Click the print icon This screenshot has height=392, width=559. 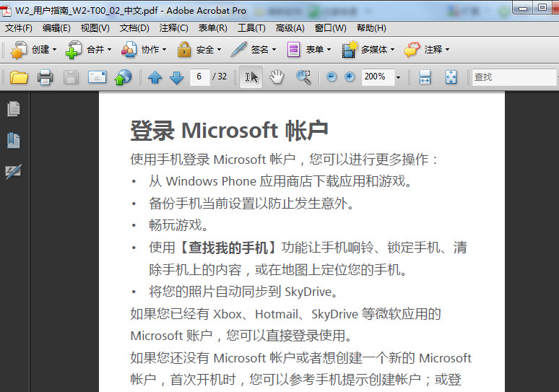click(x=45, y=77)
